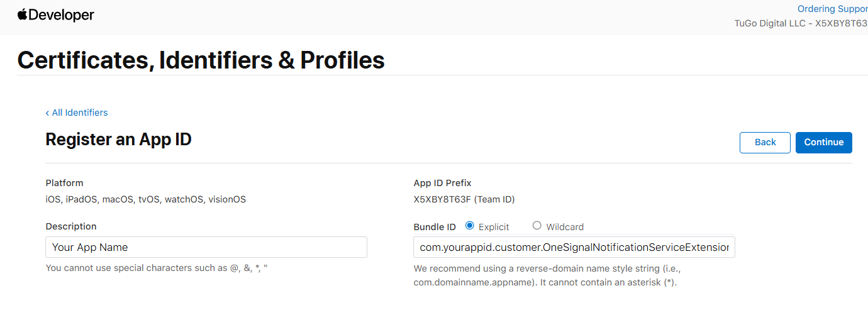Click the Apple Developer logo
The height and width of the screenshot is (315, 868).
click(x=56, y=15)
